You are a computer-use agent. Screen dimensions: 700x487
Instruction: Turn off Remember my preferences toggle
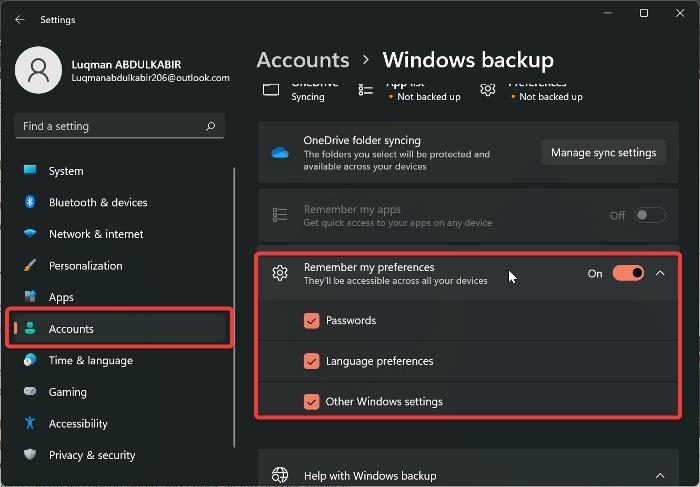tap(628, 273)
